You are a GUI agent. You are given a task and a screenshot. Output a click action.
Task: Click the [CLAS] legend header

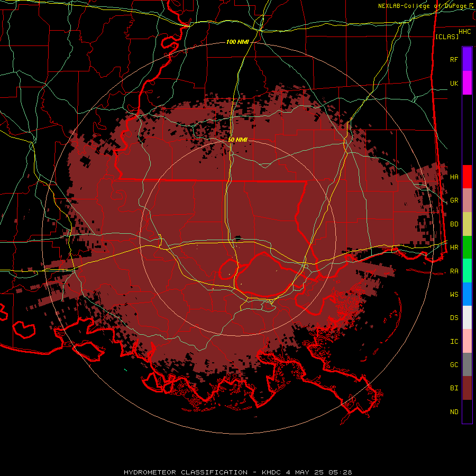pos(447,36)
